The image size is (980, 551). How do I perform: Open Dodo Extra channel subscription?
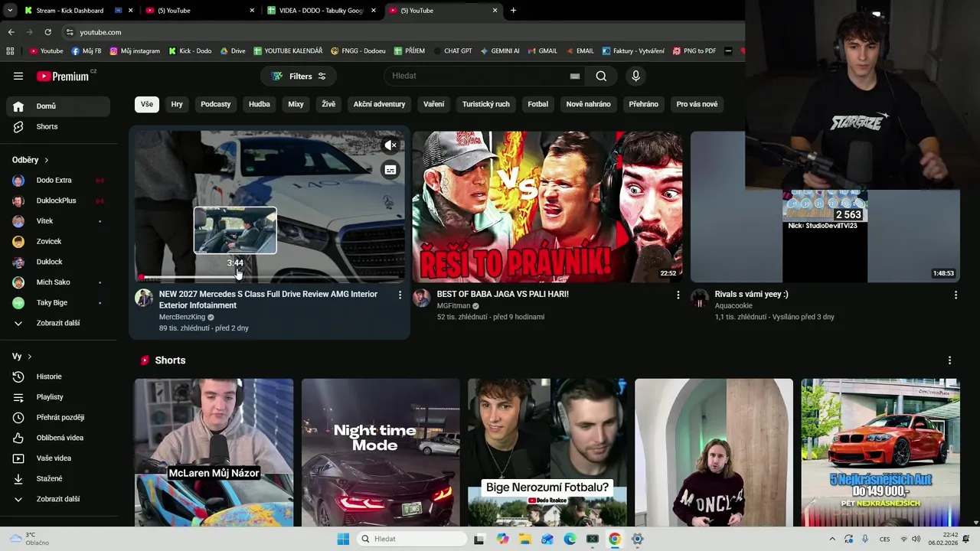click(58, 180)
